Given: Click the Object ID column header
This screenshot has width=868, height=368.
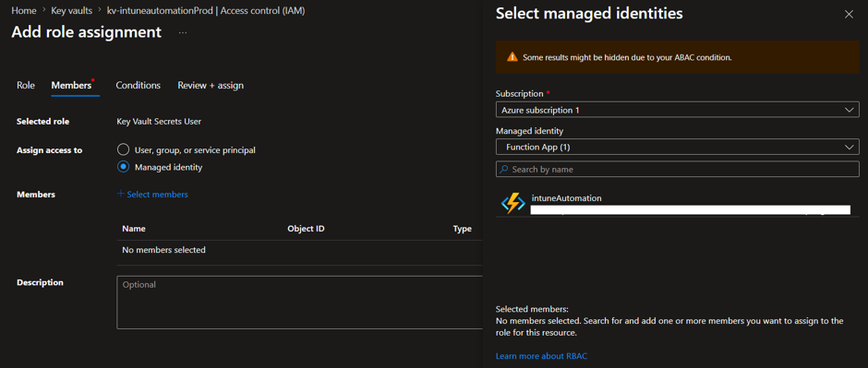Looking at the screenshot, I should click(x=306, y=228).
